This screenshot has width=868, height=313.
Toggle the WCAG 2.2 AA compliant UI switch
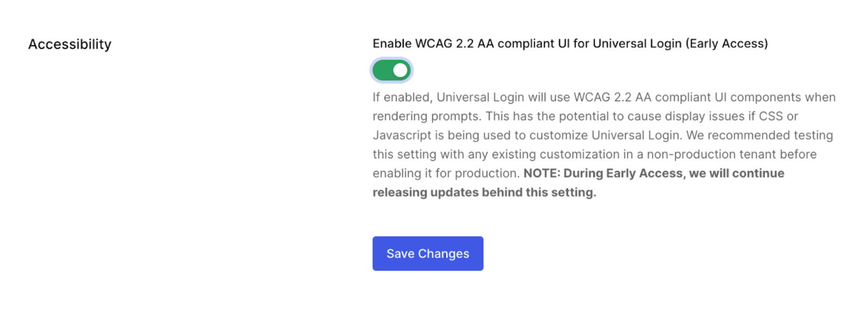[392, 70]
